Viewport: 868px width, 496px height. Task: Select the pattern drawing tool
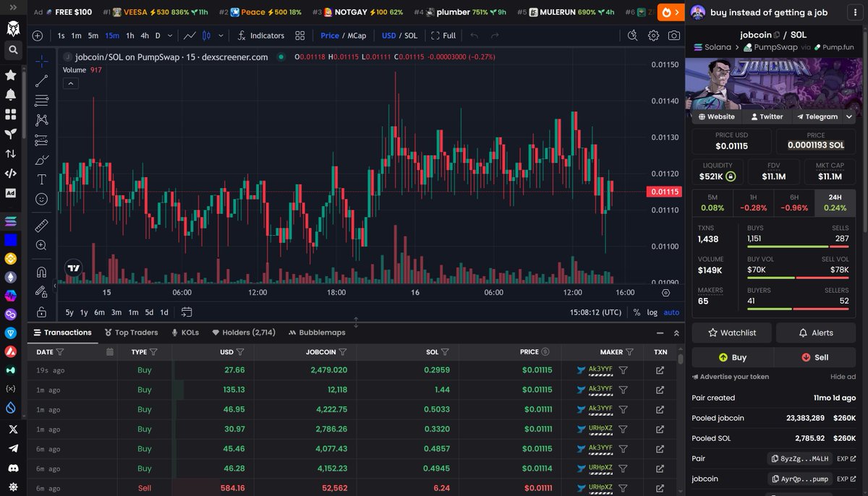pos(41,120)
